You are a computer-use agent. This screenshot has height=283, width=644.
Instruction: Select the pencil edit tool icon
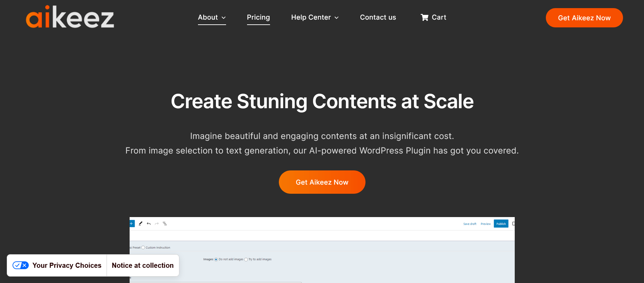tap(140, 223)
